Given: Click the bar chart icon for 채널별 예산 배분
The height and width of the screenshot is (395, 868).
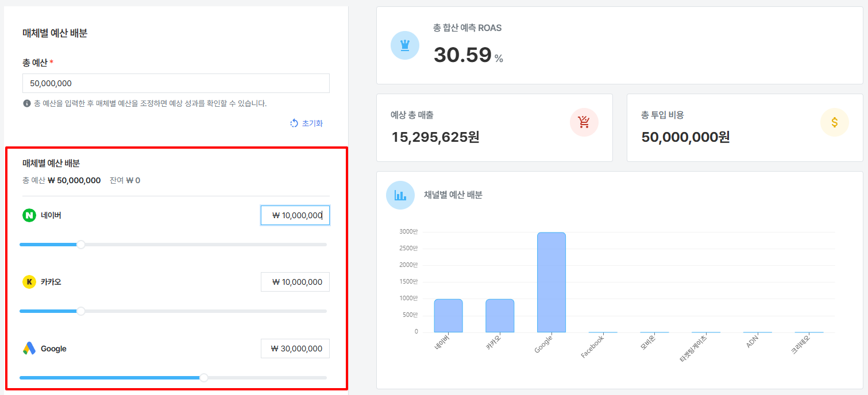Looking at the screenshot, I should point(400,195).
